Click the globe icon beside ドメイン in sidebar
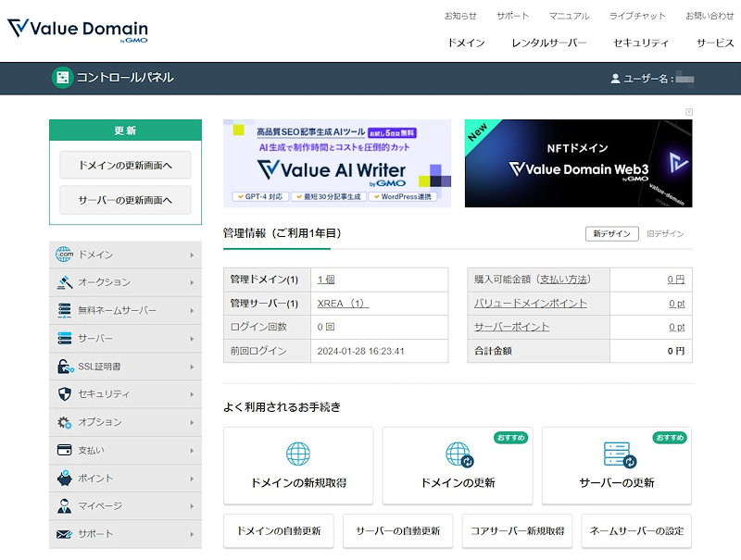 [64, 255]
